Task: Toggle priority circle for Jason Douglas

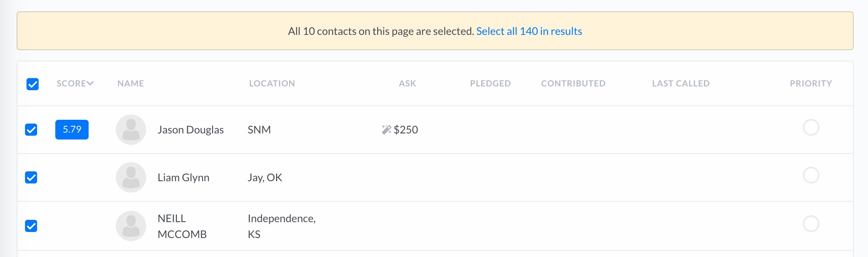Action: pos(811,127)
